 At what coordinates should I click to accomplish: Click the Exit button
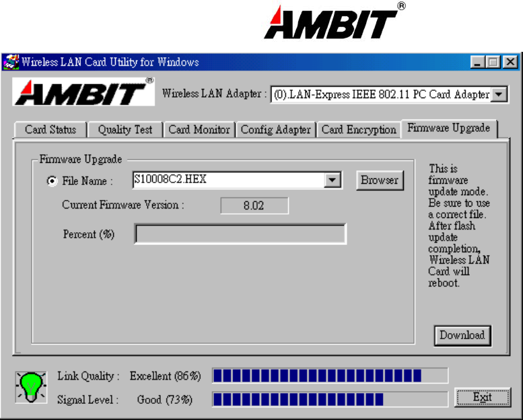483,397
